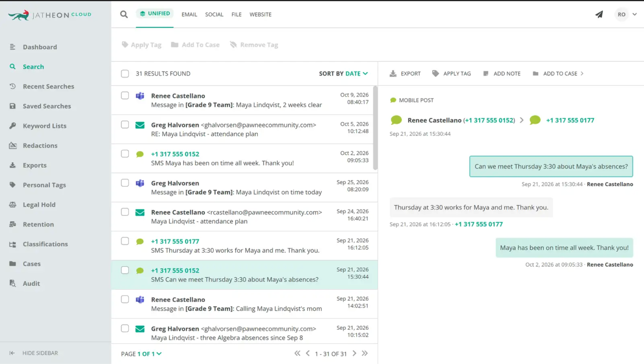Screen dimensions: 644x364
Task: Expand the Add To Case chevron
Action: (582, 73)
